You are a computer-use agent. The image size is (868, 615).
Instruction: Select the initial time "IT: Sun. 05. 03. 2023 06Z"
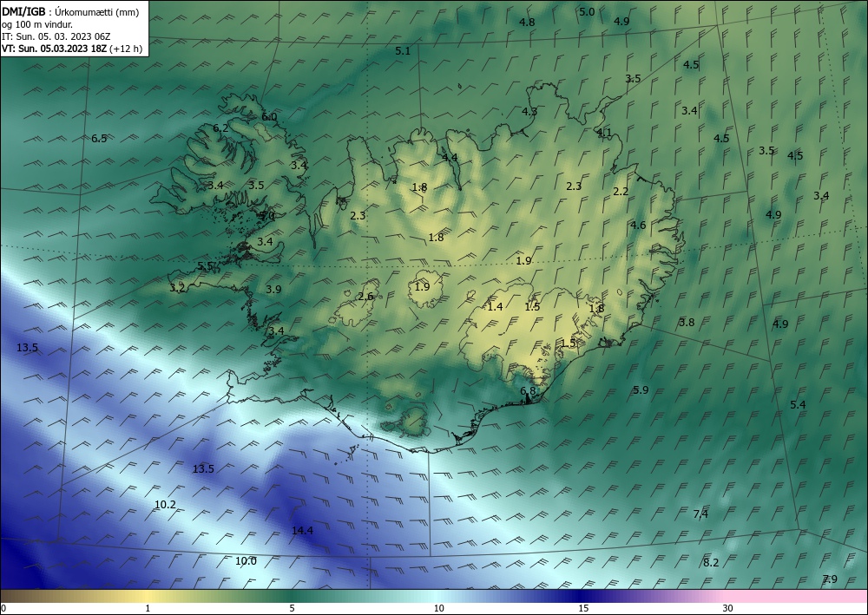pos(56,36)
